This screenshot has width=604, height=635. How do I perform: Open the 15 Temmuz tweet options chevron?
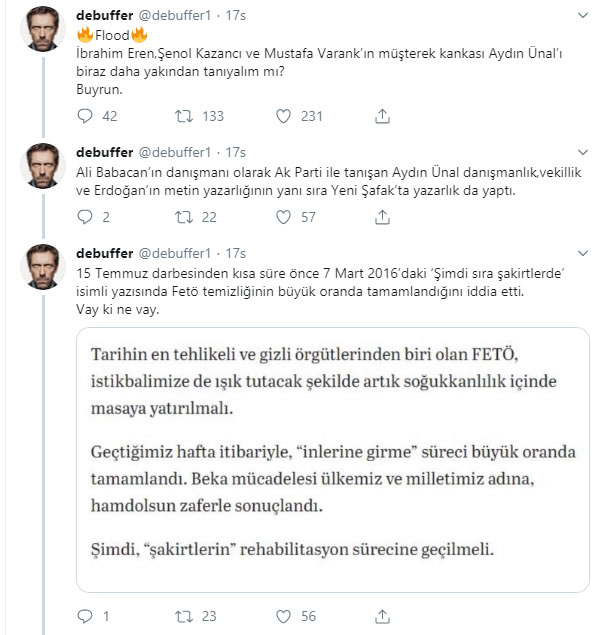[582, 253]
